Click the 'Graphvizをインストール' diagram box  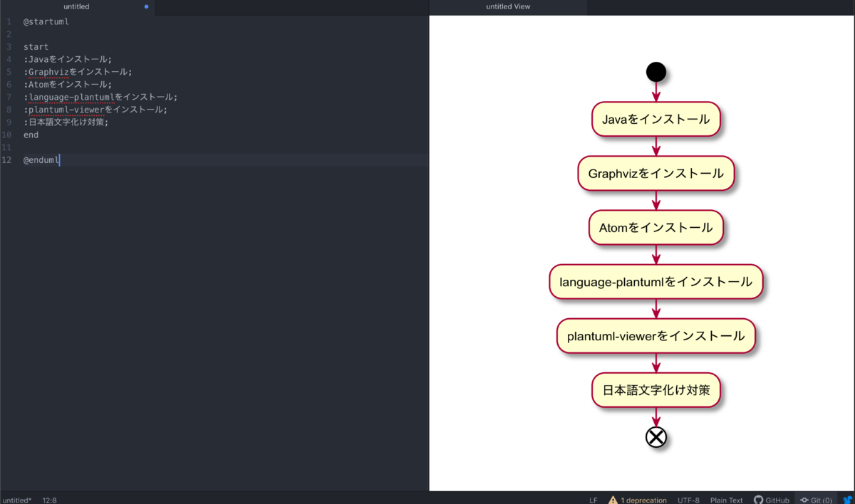click(x=655, y=173)
